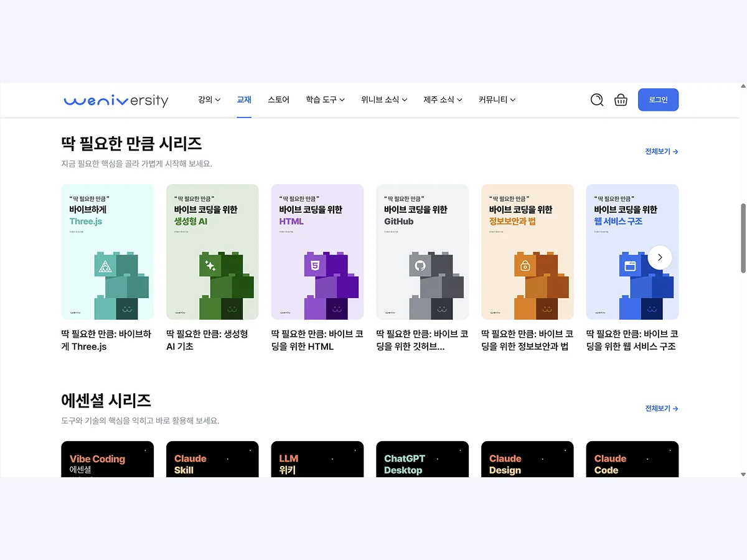This screenshot has height=560, width=747.
Task: Click the 로그인 button
Action: [x=658, y=100]
